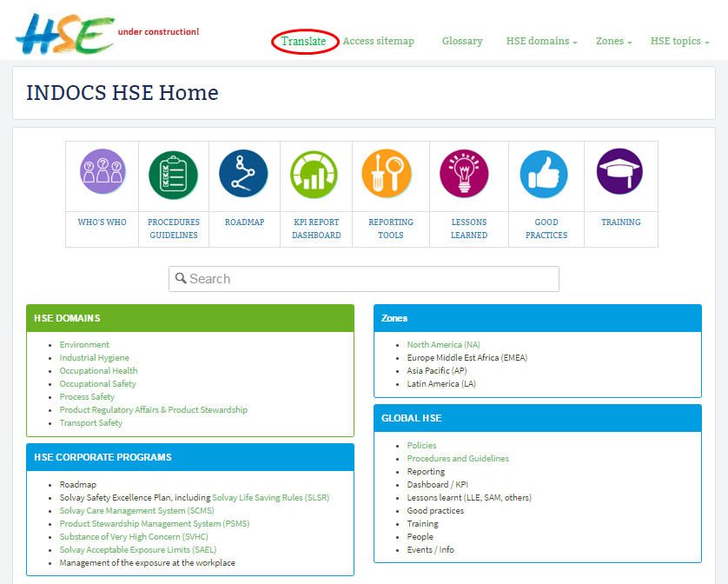Open the Zones dropdown in navbar
Viewport: 728px width, 584px height.
pyautogui.click(x=613, y=41)
